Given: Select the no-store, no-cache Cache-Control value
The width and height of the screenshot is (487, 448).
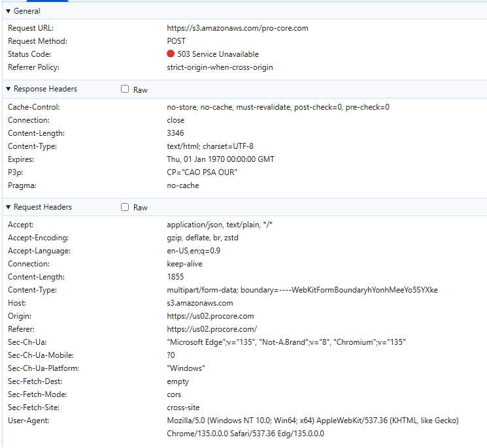Looking at the screenshot, I should [278, 107].
